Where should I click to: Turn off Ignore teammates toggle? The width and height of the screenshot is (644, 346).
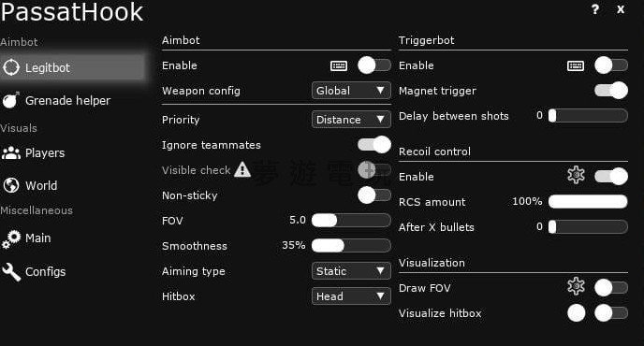(373, 144)
